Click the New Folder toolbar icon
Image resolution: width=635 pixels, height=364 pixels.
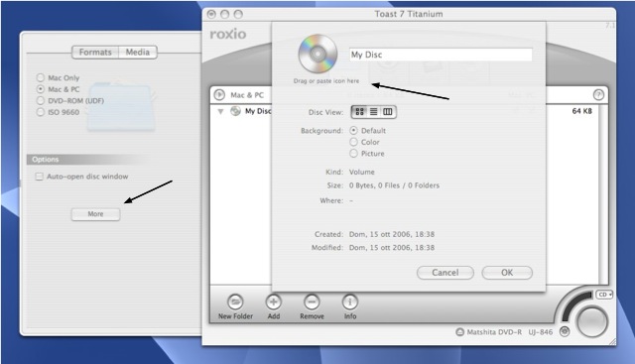(235, 303)
